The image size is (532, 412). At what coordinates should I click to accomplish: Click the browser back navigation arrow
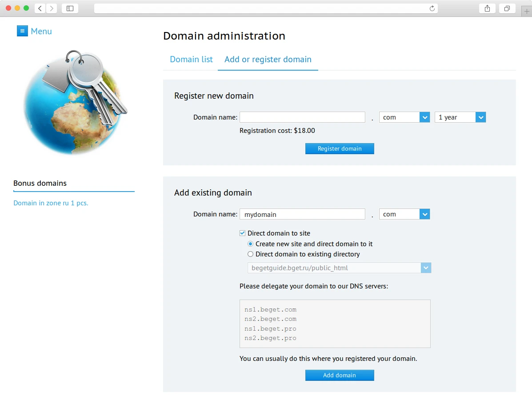tap(40, 8)
